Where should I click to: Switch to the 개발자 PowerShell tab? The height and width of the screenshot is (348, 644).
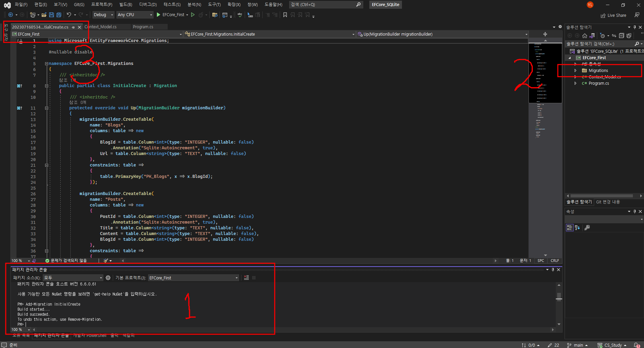click(x=90, y=335)
